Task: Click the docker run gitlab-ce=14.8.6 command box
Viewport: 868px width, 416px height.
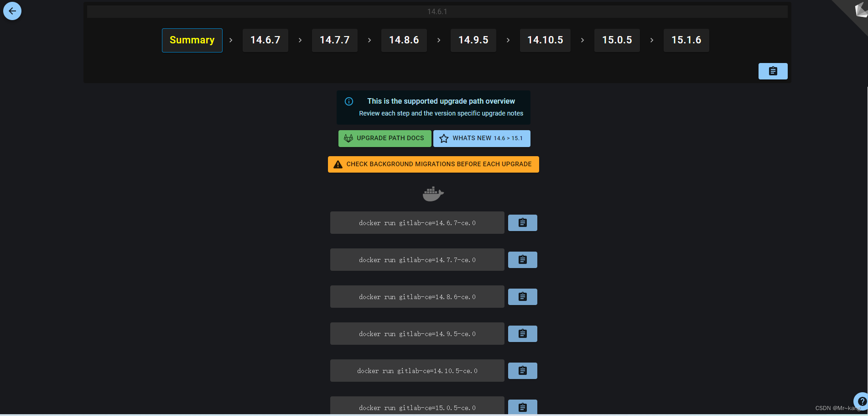Action: [416, 296]
